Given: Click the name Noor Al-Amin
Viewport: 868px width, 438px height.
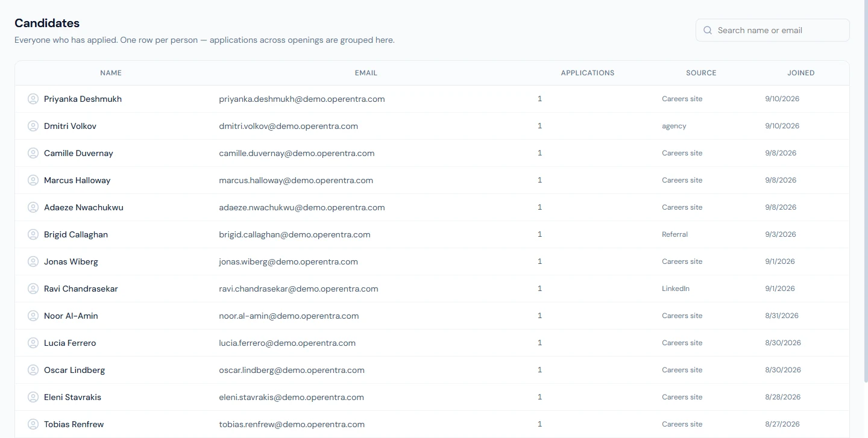Looking at the screenshot, I should click(x=71, y=316).
